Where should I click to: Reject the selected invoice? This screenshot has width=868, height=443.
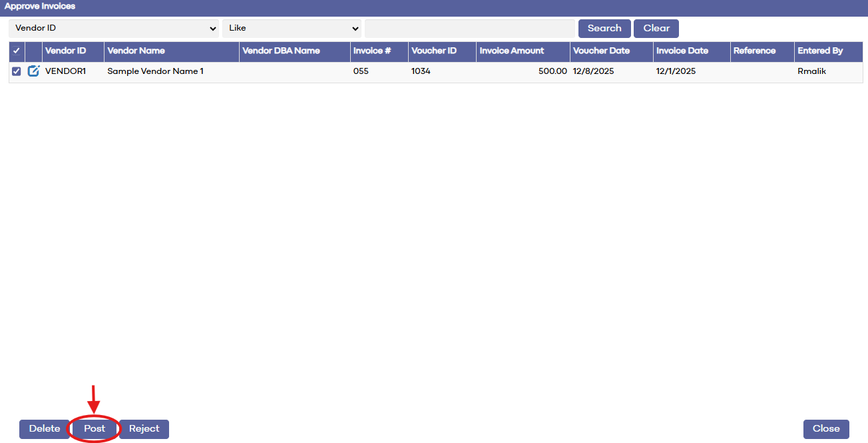(144, 429)
